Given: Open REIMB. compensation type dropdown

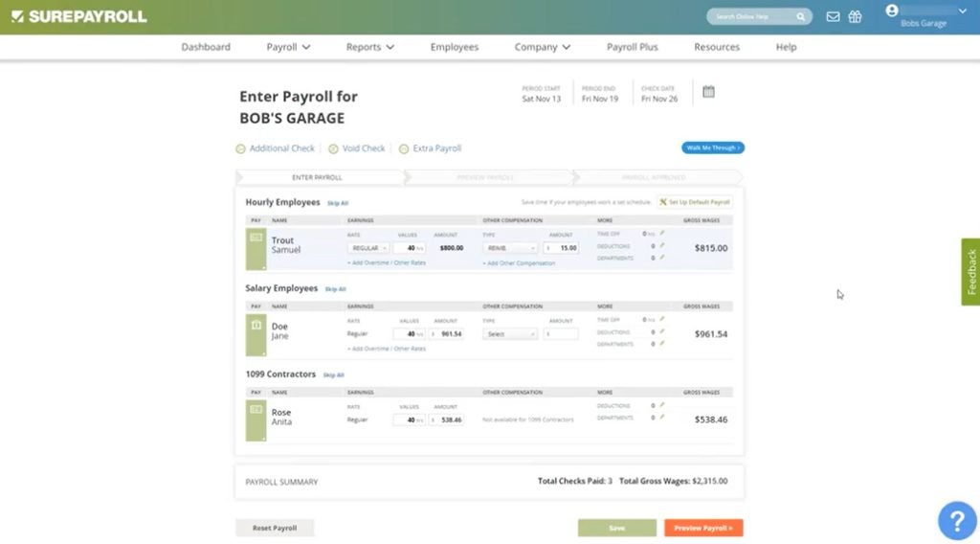Looking at the screenshot, I should (x=510, y=248).
